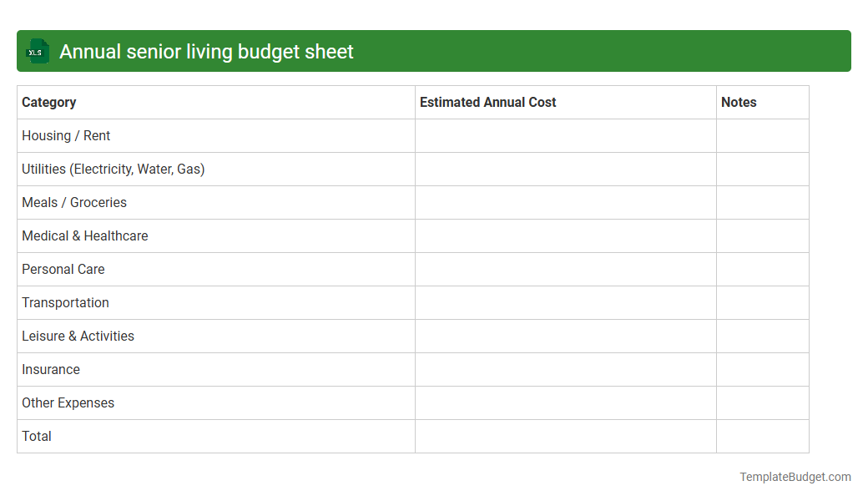Select the Utilities (Electricity, Water, Gas) cell
The image size is (868, 501).
tap(114, 169)
